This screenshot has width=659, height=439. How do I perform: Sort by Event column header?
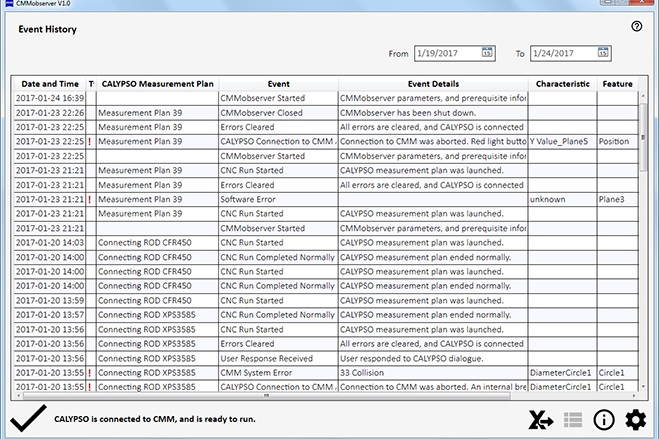pyautogui.click(x=278, y=84)
